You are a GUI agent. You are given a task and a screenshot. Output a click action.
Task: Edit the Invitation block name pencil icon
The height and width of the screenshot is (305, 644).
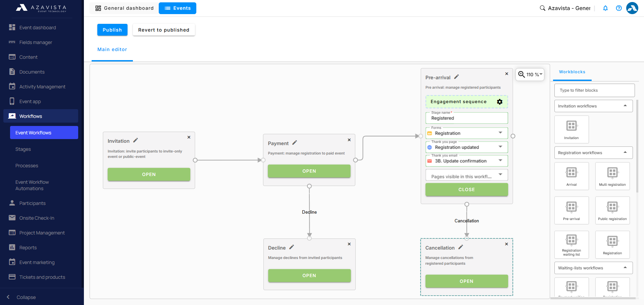tap(136, 140)
